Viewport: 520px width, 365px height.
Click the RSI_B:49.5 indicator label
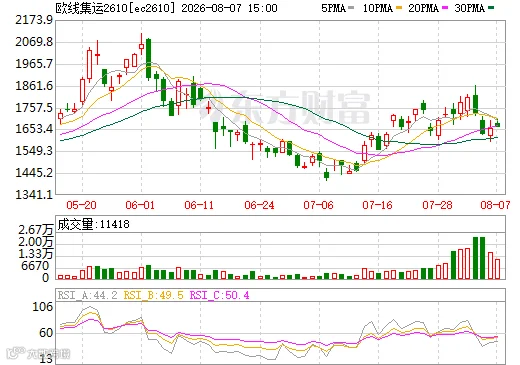[153, 295]
